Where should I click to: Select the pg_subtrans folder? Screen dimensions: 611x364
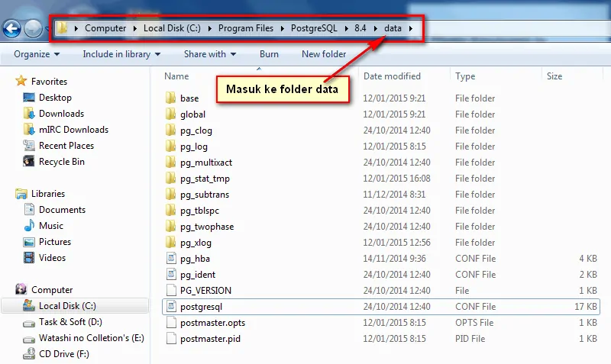(205, 195)
